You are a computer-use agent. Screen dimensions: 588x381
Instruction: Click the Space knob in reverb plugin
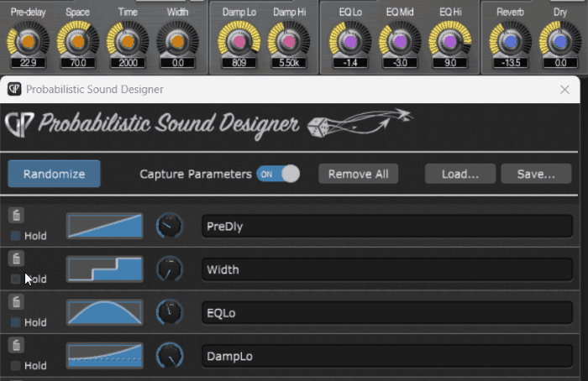coord(78,42)
